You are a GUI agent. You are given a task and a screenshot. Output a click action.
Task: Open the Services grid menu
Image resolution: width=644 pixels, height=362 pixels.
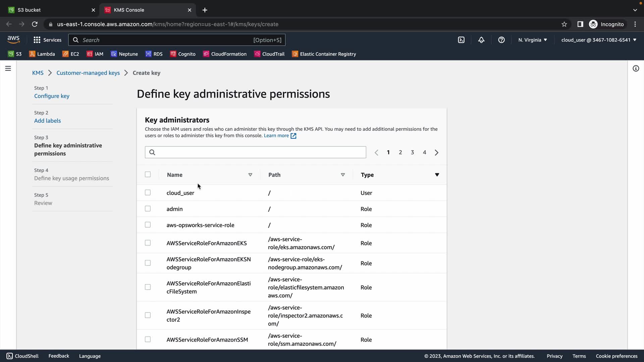[x=47, y=40]
